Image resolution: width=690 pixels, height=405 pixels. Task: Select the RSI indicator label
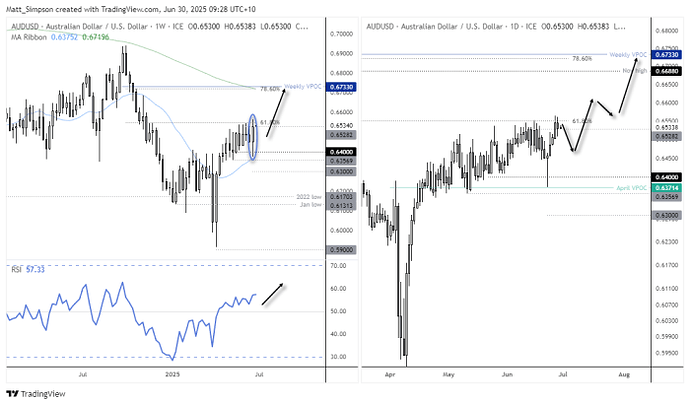pyautogui.click(x=16, y=269)
